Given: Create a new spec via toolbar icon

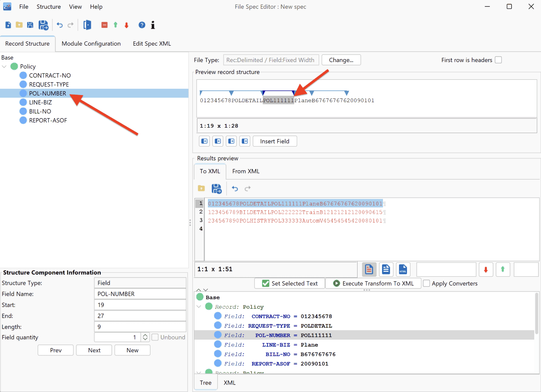Looking at the screenshot, I should click(8, 25).
